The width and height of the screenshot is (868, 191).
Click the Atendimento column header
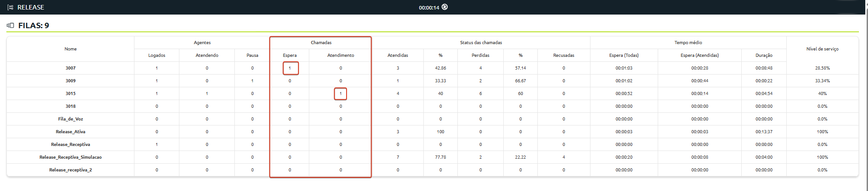pyautogui.click(x=341, y=55)
